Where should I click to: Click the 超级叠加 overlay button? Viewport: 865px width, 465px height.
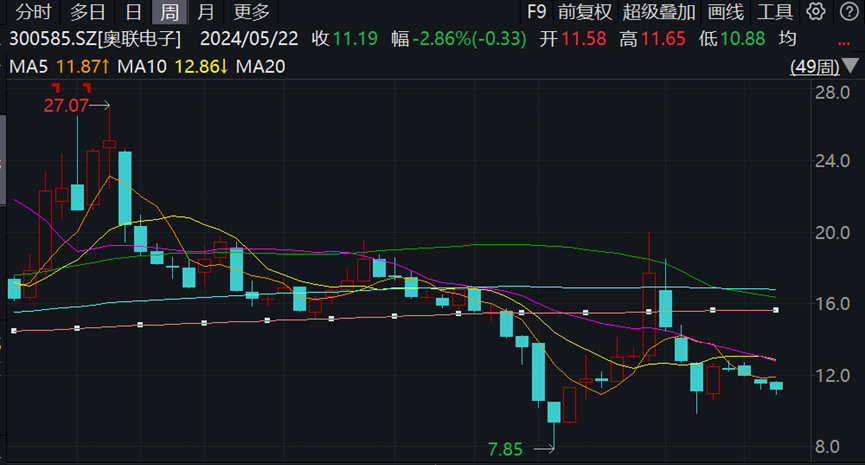tap(658, 12)
